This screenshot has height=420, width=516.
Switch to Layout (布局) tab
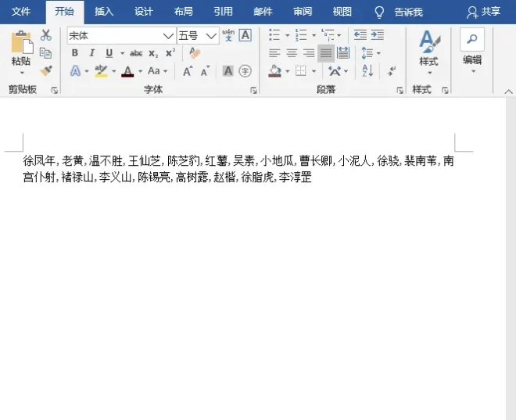pos(183,12)
